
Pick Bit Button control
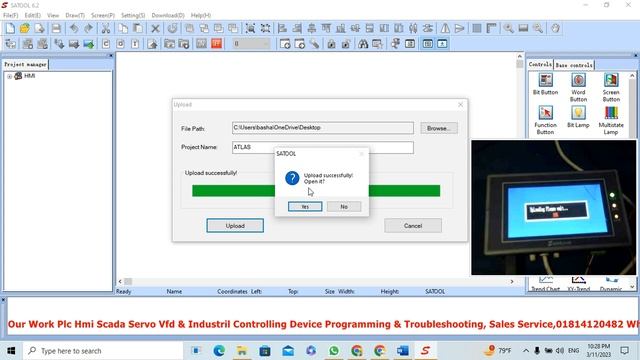[545, 84]
